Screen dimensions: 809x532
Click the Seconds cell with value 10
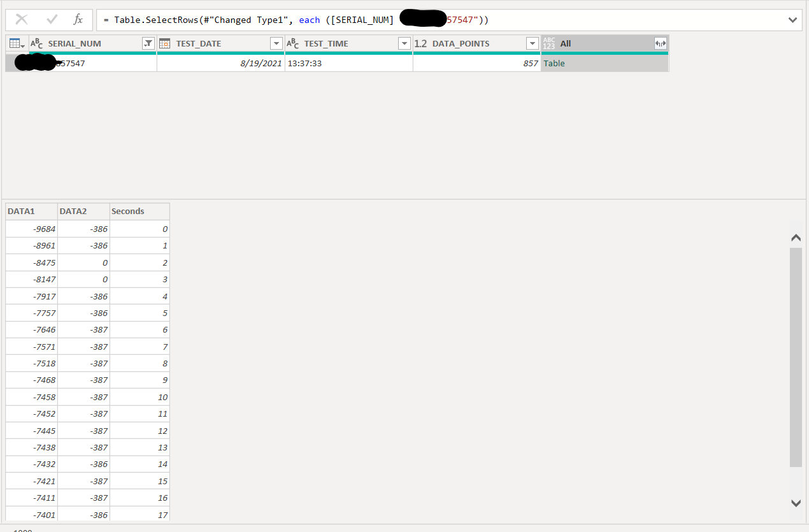[x=140, y=397]
